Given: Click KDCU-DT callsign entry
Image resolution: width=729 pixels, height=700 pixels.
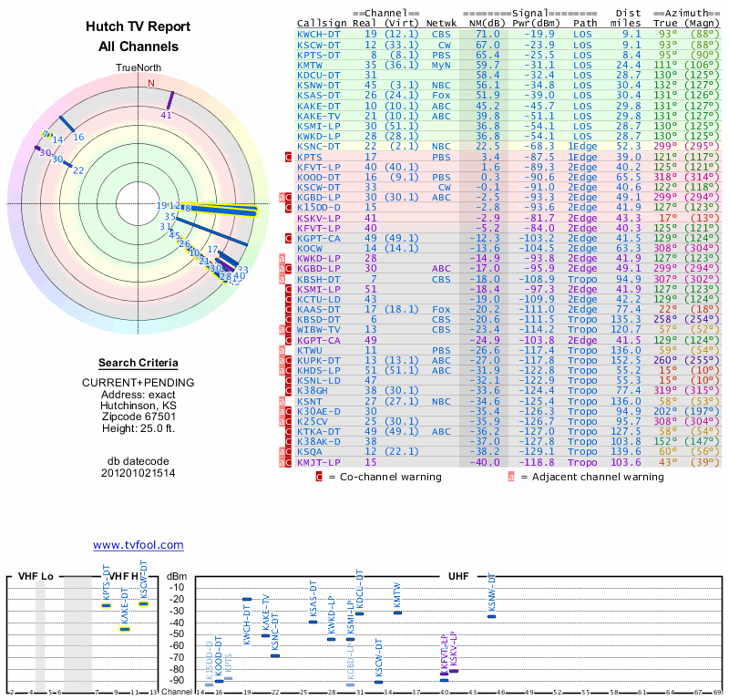Looking at the screenshot, I should click(318, 76).
